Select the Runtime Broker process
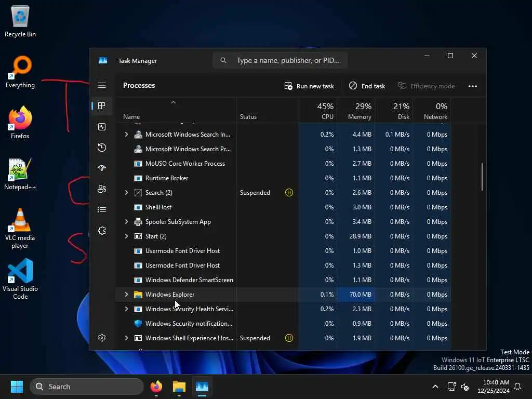 click(x=284, y=178)
